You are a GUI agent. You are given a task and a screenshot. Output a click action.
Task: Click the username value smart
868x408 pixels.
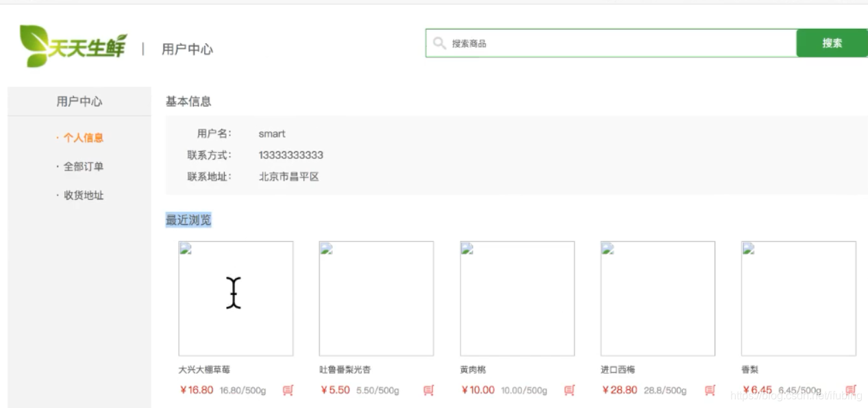point(272,133)
